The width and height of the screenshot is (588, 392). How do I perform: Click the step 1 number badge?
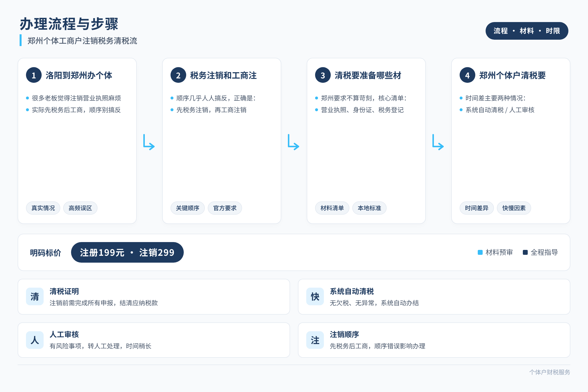click(x=34, y=75)
